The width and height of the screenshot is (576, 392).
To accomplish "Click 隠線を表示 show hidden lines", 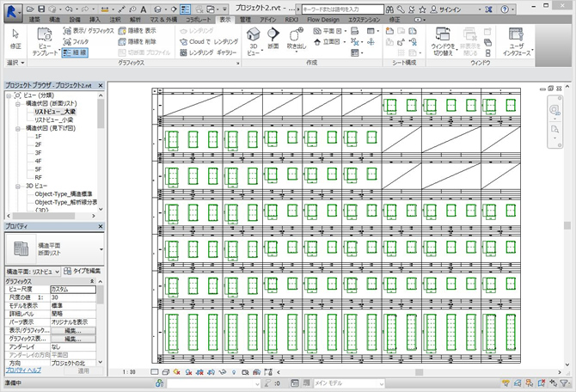I will click(x=138, y=31).
